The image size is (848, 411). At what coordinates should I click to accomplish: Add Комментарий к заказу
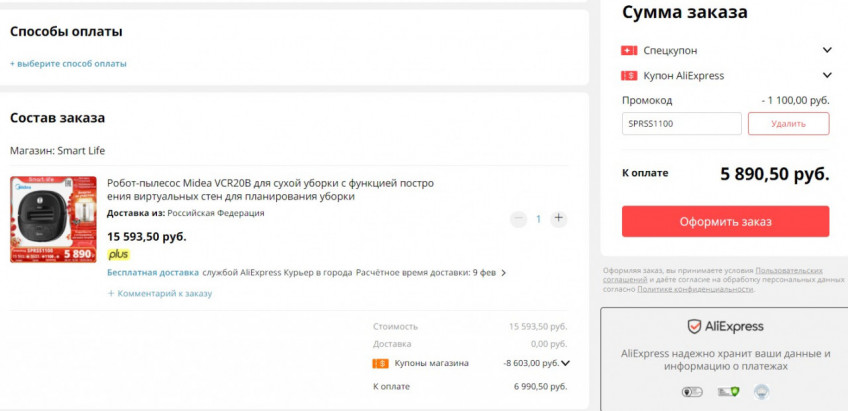(x=160, y=293)
